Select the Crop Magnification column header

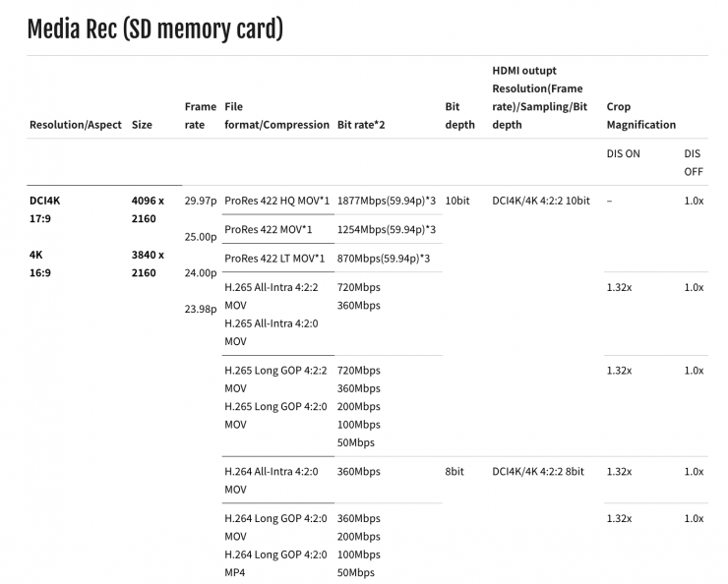pyautogui.click(x=640, y=115)
